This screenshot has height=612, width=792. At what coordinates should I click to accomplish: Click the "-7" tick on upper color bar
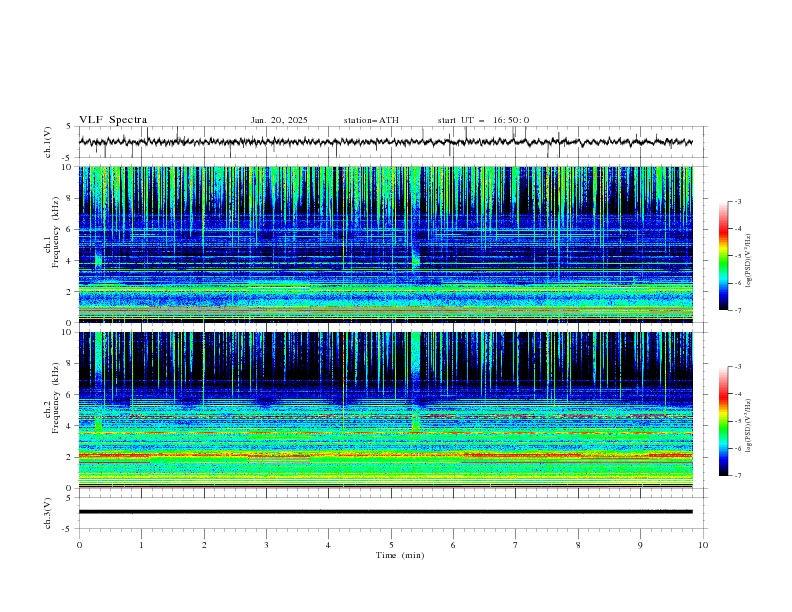pos(737,310)
